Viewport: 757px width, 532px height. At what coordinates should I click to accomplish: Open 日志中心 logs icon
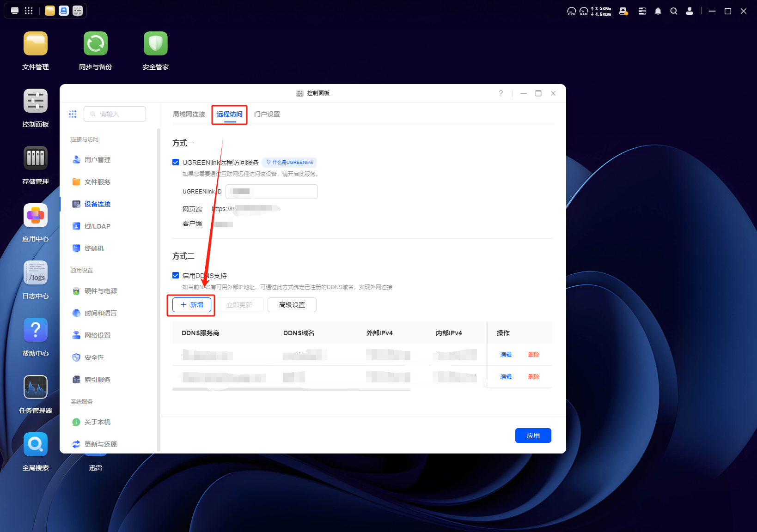click(x=36, y=273)
